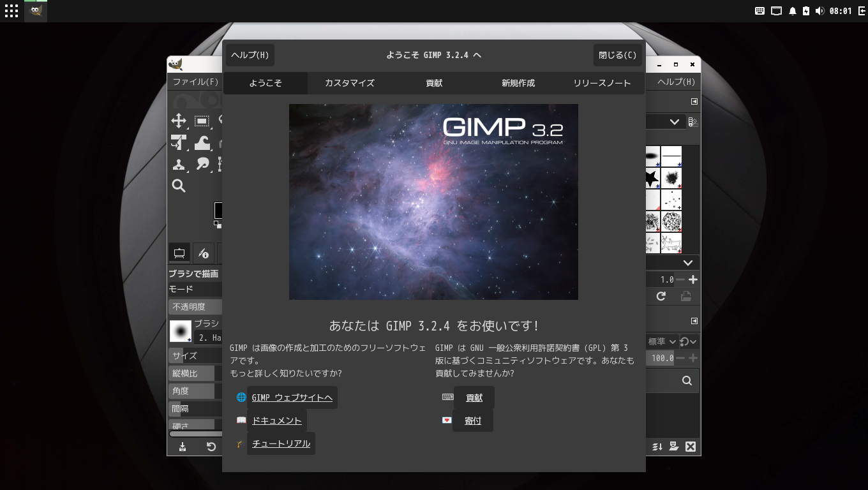Click the reset tool options icon
Viewport: 868px width, 490px height.
(x=211, y=447)
